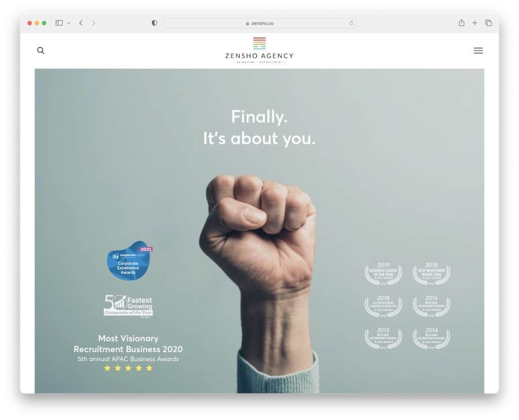Screen dimensions: 519x420
Task: Open the Share icon in toolbar
Action: pos(461,22)
